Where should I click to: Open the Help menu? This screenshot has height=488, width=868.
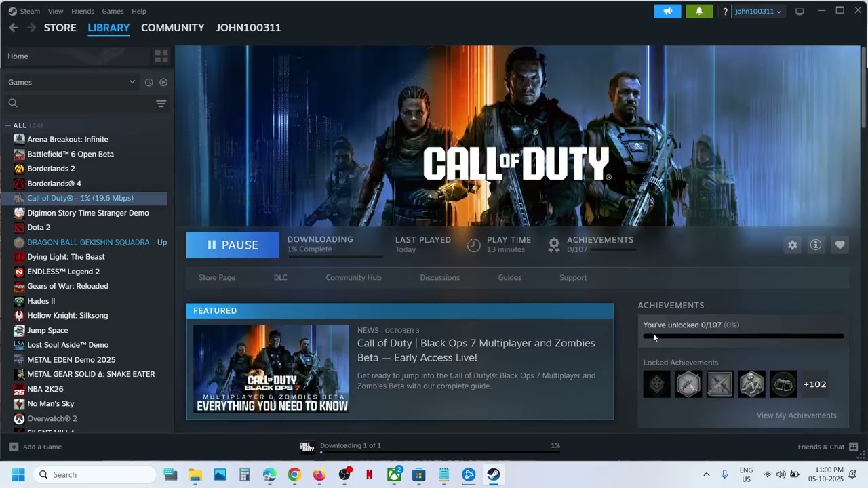139,12
